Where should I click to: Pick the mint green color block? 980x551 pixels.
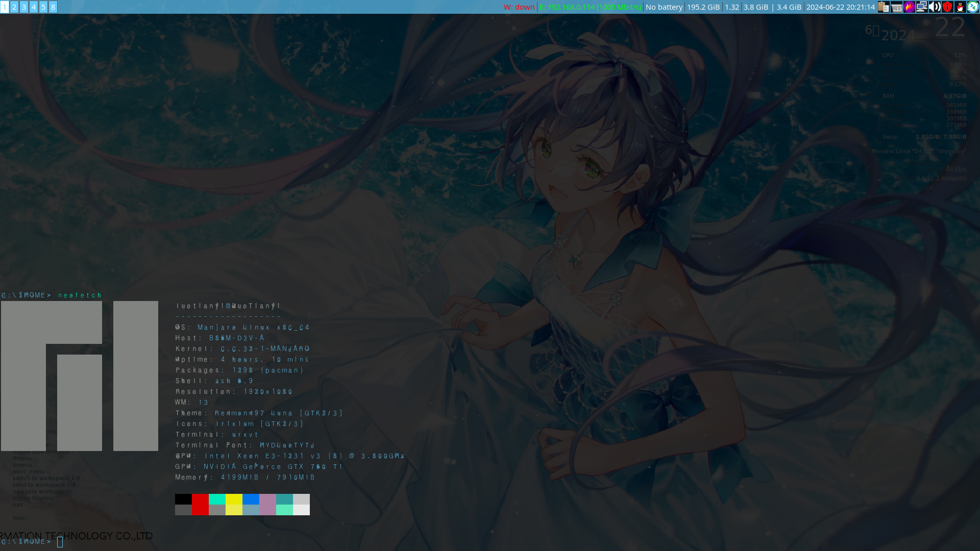(284, 510)
